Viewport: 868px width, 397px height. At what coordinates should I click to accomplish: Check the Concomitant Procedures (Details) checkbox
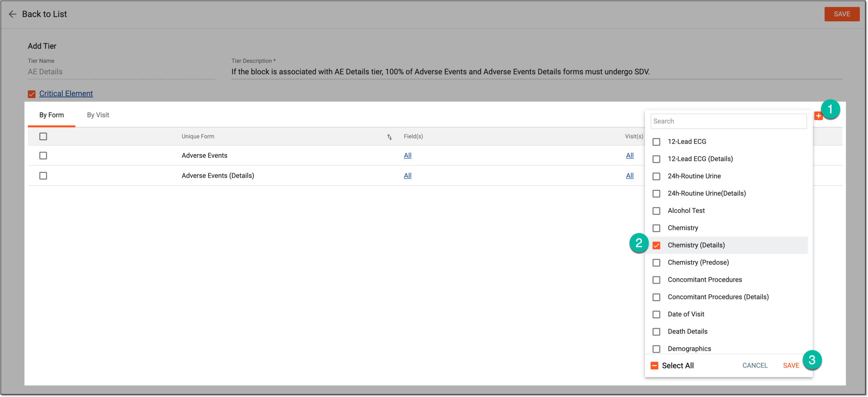(x=656, y=297)
